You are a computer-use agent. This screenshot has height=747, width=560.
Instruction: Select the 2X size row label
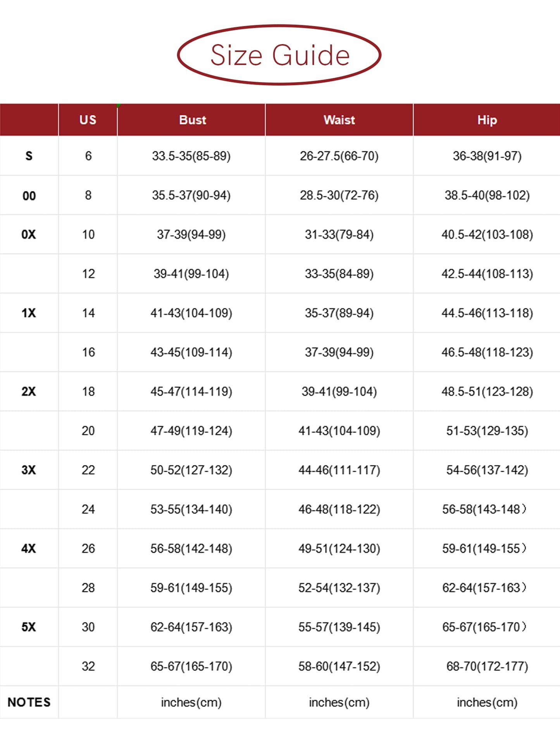click(x=29, y=392)
